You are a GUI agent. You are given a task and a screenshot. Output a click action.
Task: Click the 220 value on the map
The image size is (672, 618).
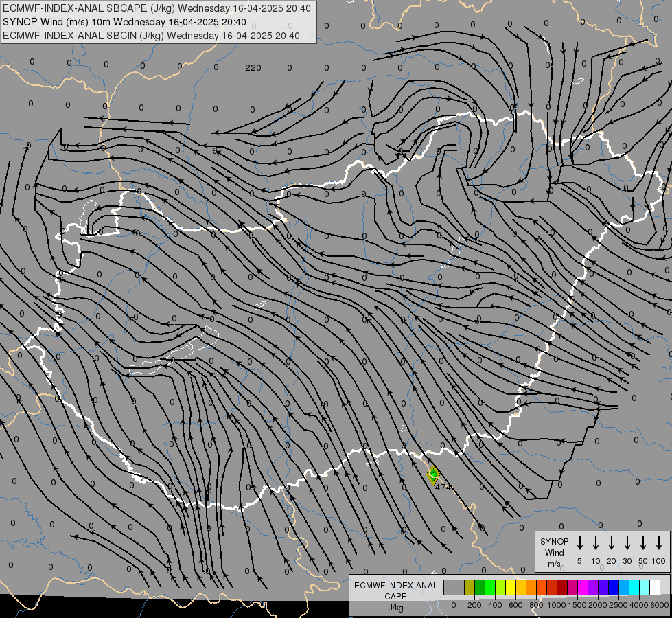pyautogui.click(x=253, y=68)
